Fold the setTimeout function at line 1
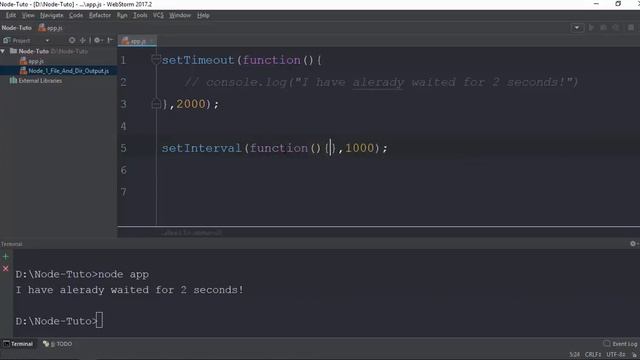The height and width of the screenshot is (360, 640). (x=156, y=60)
